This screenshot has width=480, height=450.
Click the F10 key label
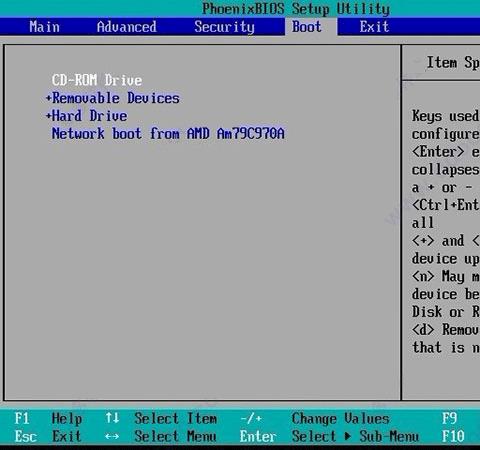[453, 436]
